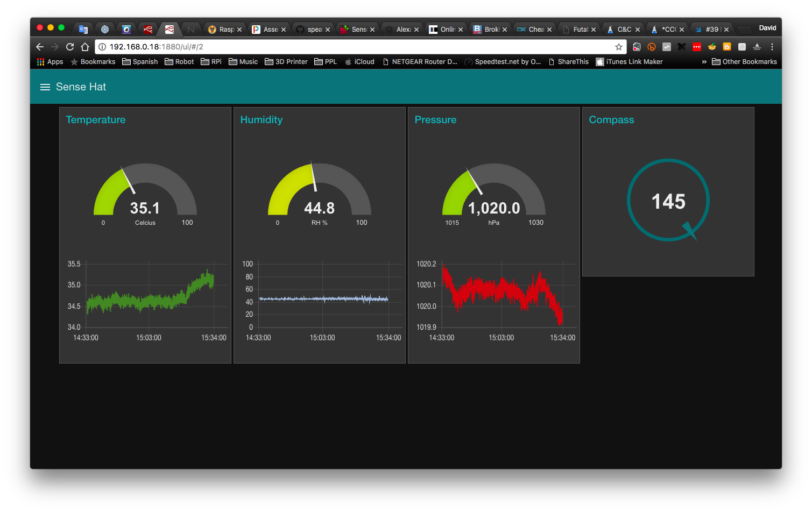The height and width of the screenshot is (512, 812).
Task: Open Chrome's three-dot overflow menu
Action: pyautogui.click(x=772, y=47)
